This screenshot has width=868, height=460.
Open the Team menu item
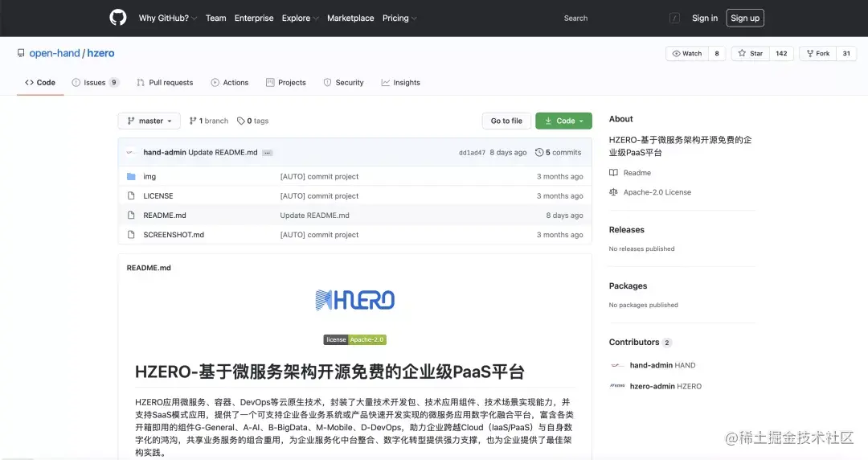(x=216, y=18)
